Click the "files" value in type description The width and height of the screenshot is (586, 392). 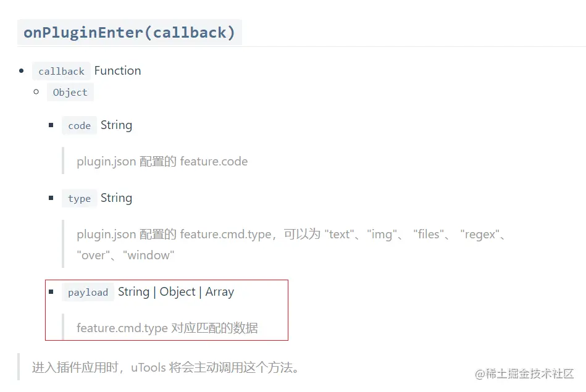coord(429,235)
